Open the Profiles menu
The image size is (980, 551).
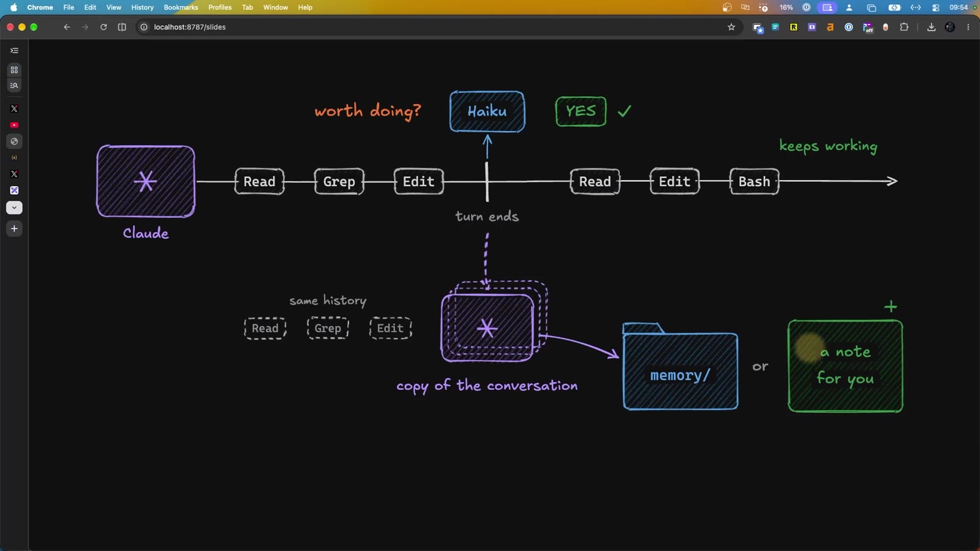coord(220,7)
